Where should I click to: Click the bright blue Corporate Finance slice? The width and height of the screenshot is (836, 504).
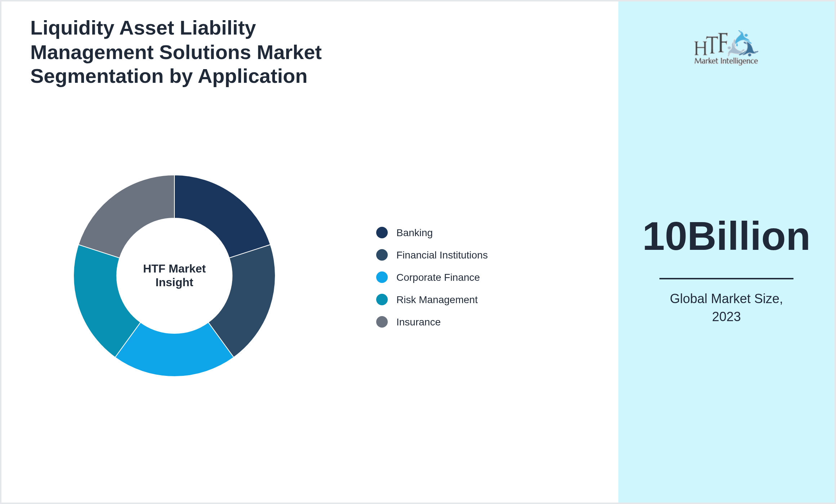(x=174, y=355)
